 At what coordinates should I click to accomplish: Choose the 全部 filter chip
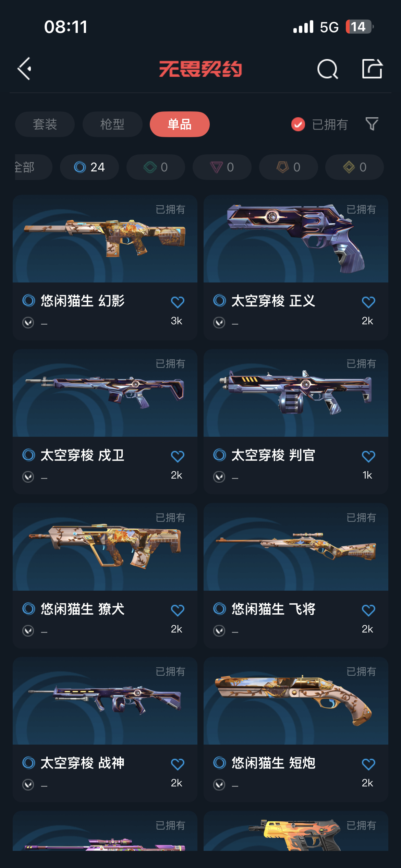point(33,167)
